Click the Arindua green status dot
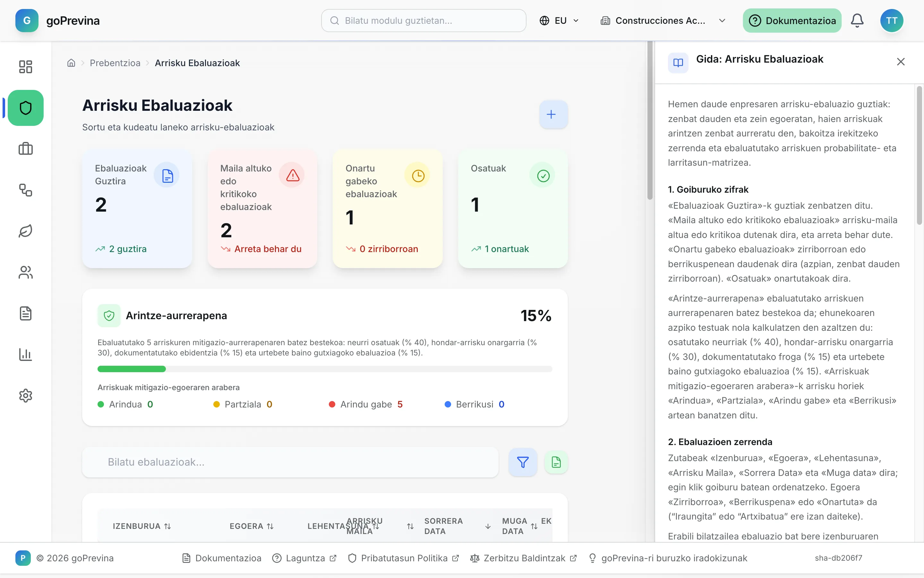Image resolution: width=924 pixels, height=578 pixels. [101, 404]
